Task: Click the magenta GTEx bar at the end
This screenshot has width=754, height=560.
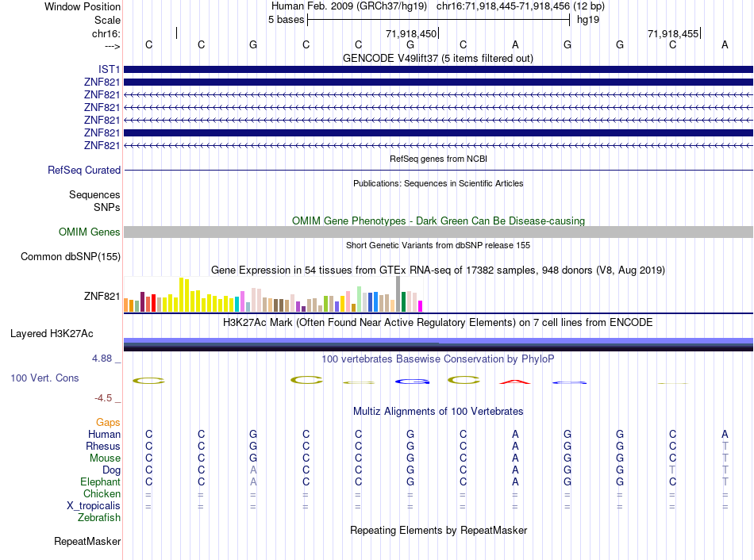Action: pyautogui.click(x=421, y=306)
